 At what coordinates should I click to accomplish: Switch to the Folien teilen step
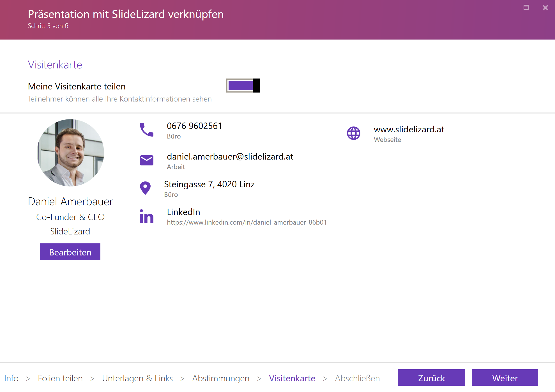click(60, 378)
